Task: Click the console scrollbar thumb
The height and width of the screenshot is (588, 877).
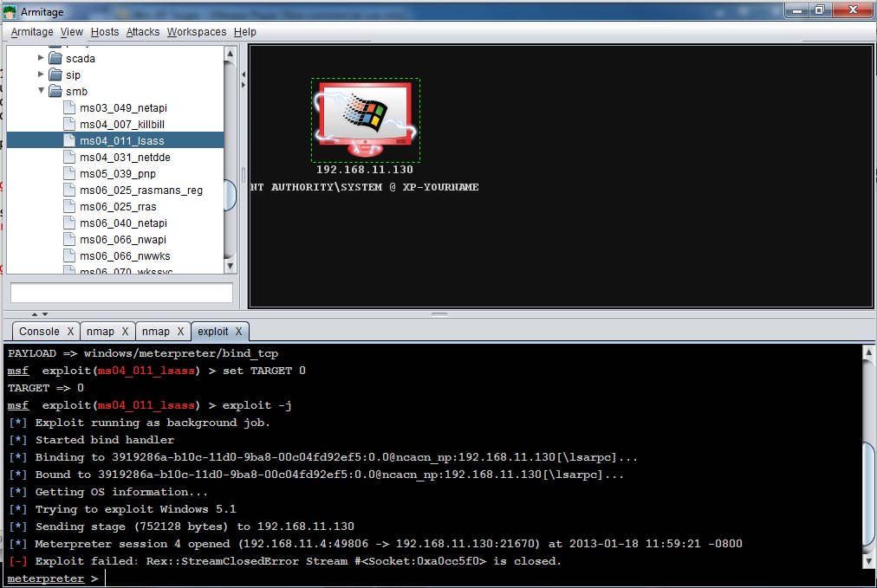Action: point(868,494)
